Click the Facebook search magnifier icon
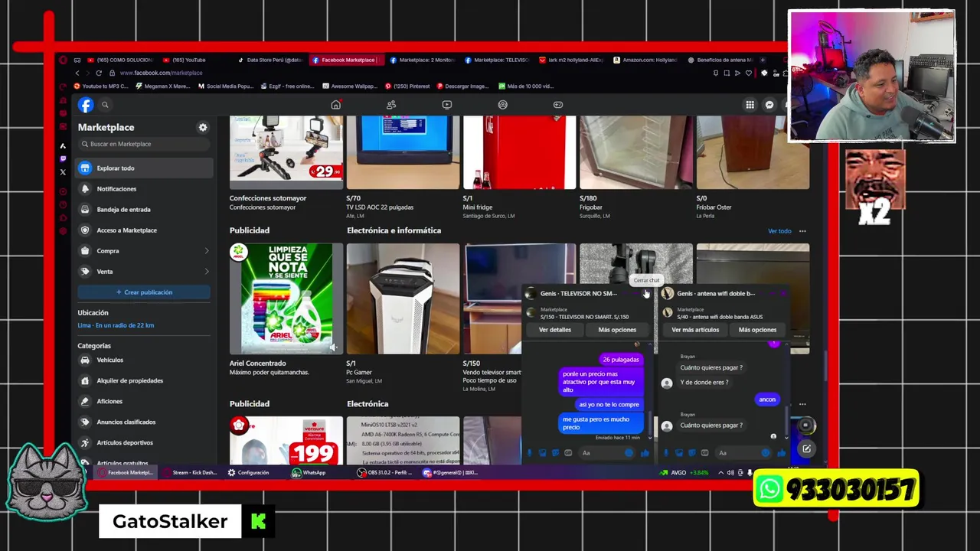980x551 pixels. (x=105, y=105)
